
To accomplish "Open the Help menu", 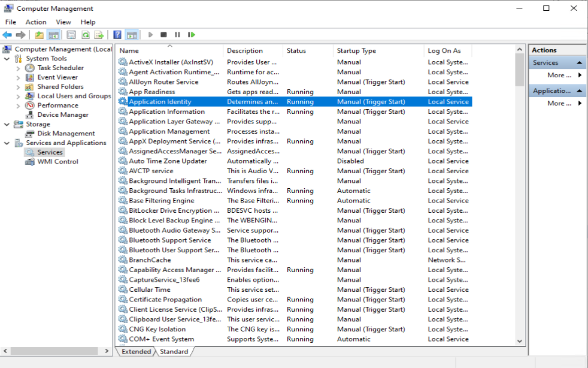I will click(x=88, y=22).
